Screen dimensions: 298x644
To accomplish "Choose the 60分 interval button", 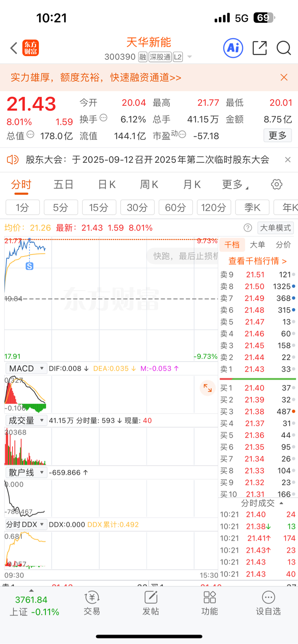I will (x=175, y=207).
